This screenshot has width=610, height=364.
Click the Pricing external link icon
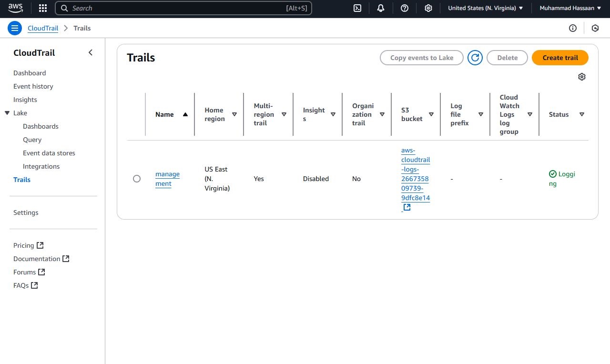tap(40, 245)
